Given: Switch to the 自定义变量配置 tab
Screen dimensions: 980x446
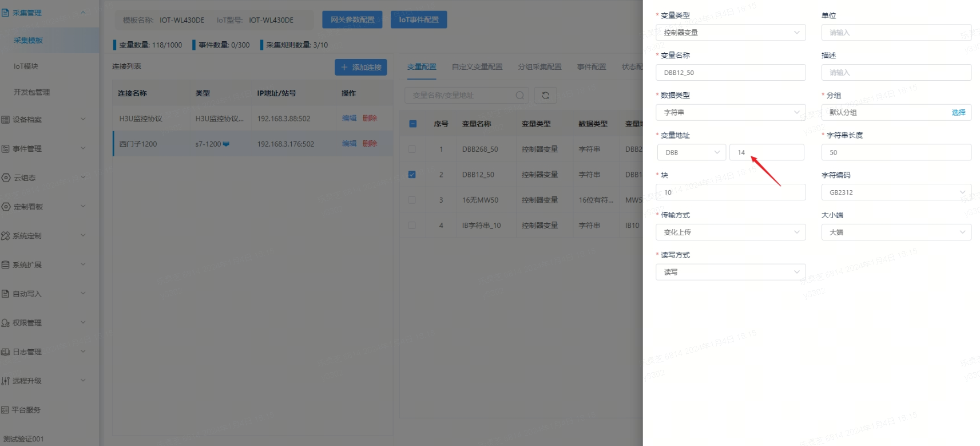Looking at the screenshot, I should coord(477,67).
